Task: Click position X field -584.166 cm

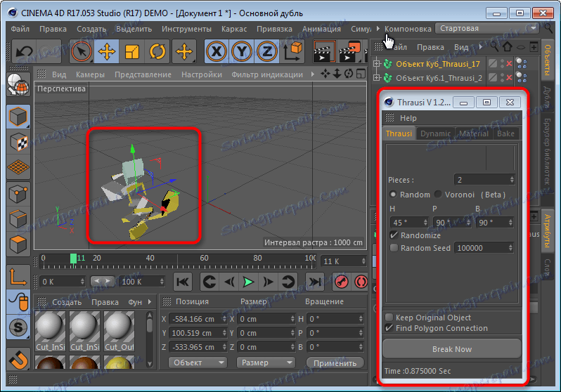Action: coord(197,319)
